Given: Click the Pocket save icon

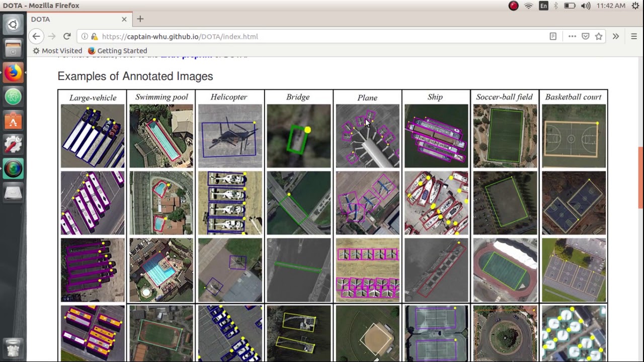Looking at the screenshot, I should 586,36.
